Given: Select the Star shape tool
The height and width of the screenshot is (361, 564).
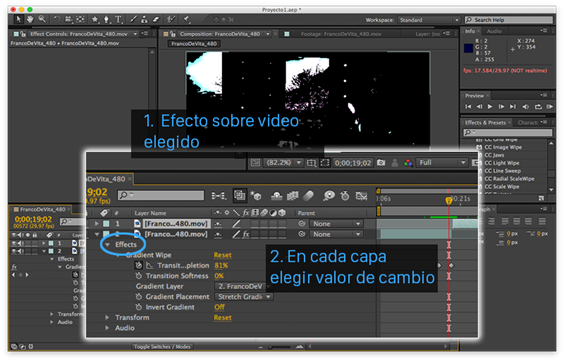Looking at the screenshot, I should pos(95,19).
